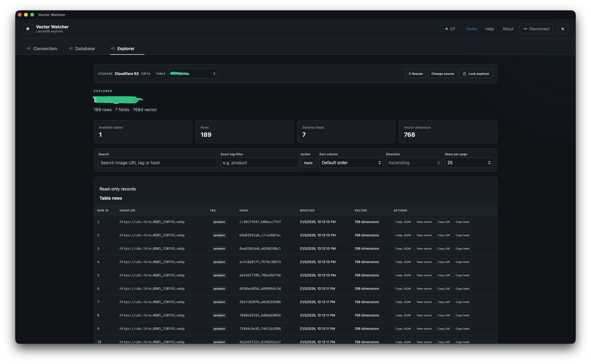
Task: Click the image URI in row 3
Action: tap(152, 249)
